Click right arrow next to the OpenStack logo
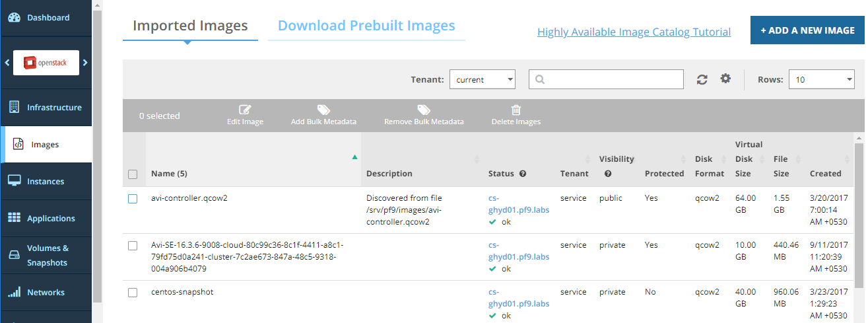The width and height of the screenshot is (868, 323). tap(85, 63)
